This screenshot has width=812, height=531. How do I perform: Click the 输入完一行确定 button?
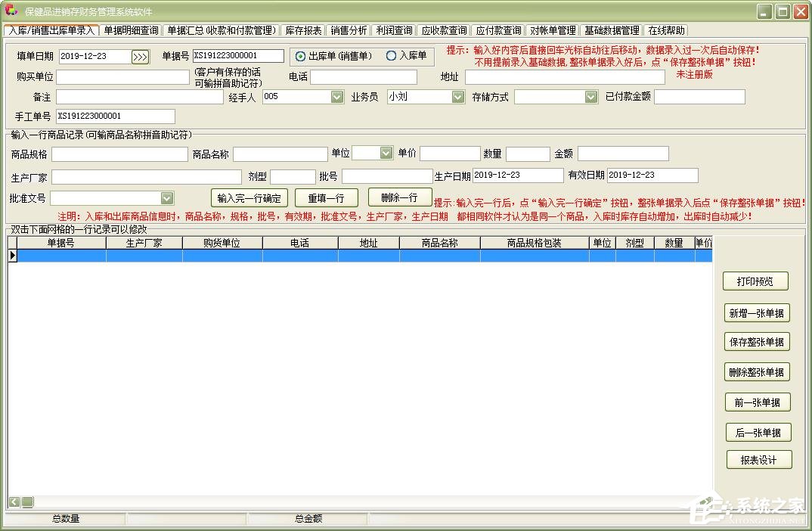[249, 198]
